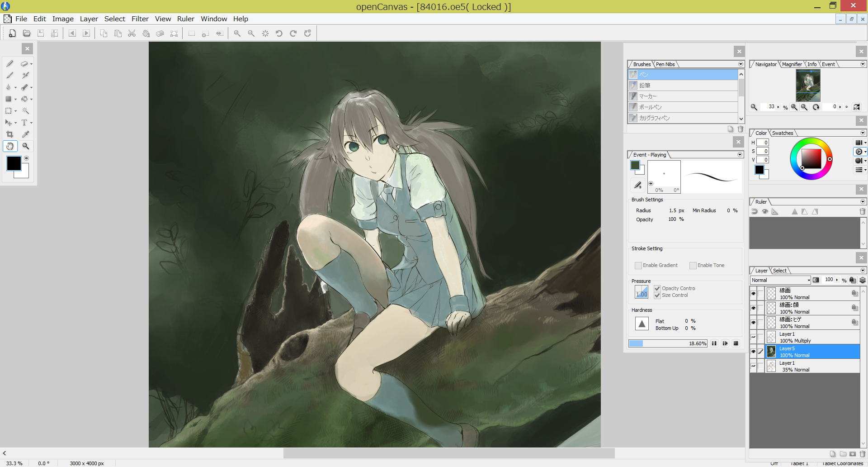Pick the Eyedropper tool

tap(25, 133)
